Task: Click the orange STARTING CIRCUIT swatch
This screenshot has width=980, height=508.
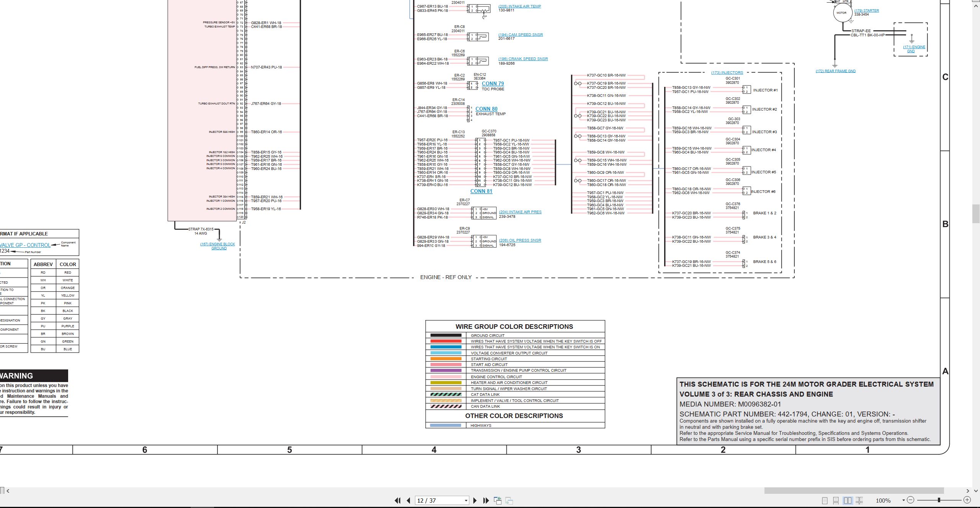Action: point(446,359)
